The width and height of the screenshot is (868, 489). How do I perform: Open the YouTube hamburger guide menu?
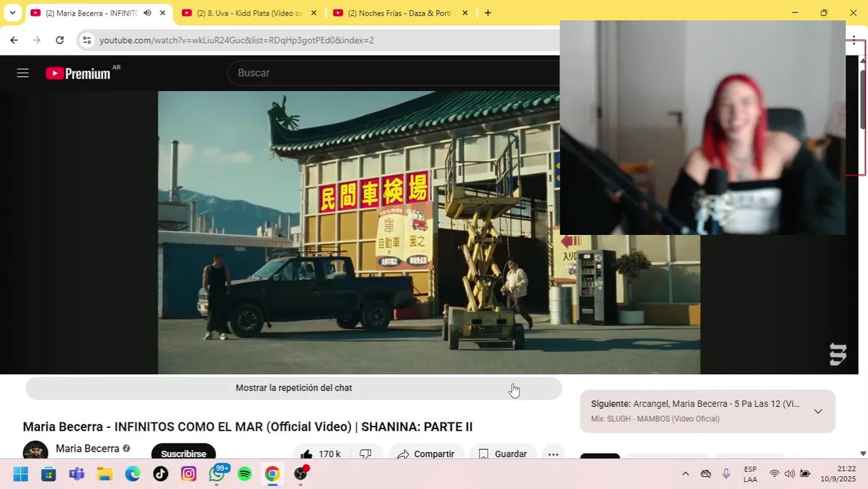(22, 73)
